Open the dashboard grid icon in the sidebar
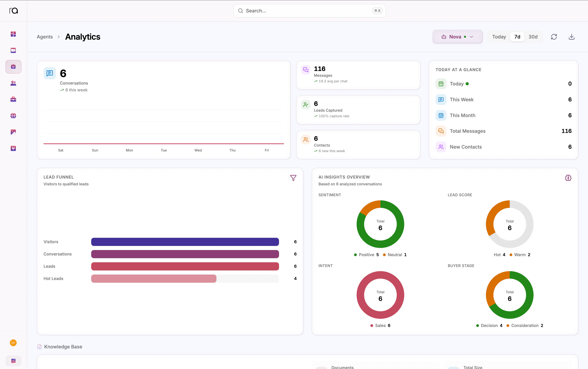Screen dimensions: 588x369 tap(13, 34)
